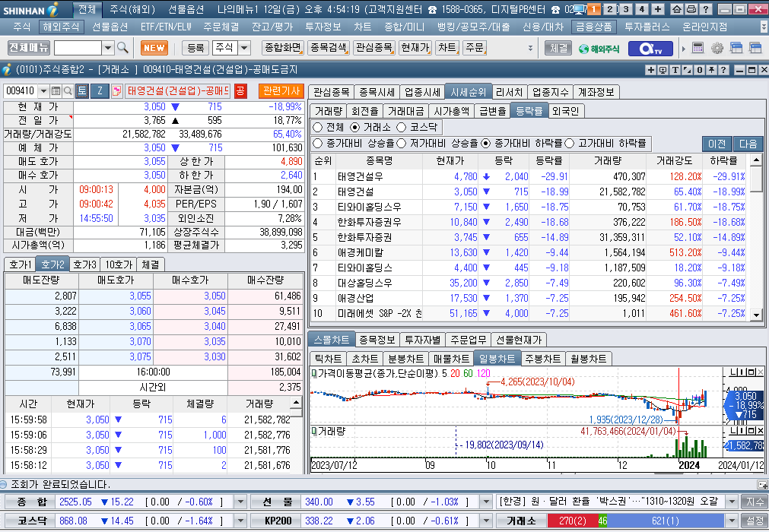Click the gray-blue window arrangement icon at the toolbar's far right
The width and height of the screenshot is (769, 532).
click(x=755, y=48)
